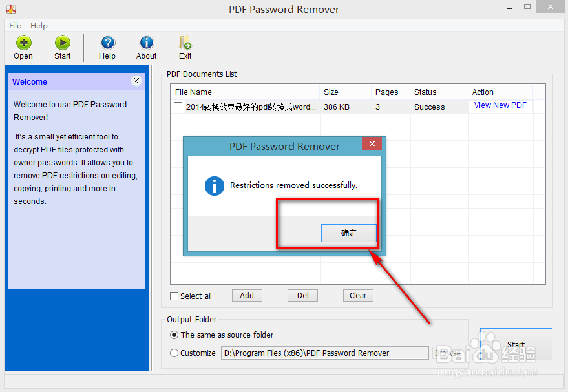Click the 'Success' status cell
The height and width of the screenshot is (392, 568).
tap(430, 107)
